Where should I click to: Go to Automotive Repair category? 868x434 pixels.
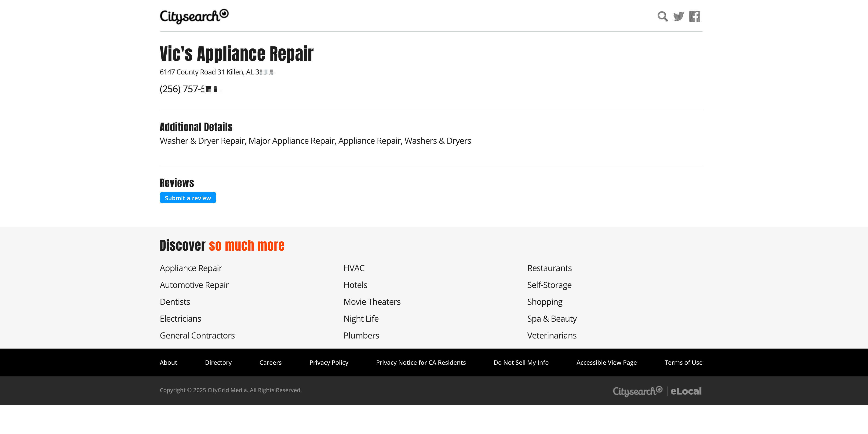194,285
